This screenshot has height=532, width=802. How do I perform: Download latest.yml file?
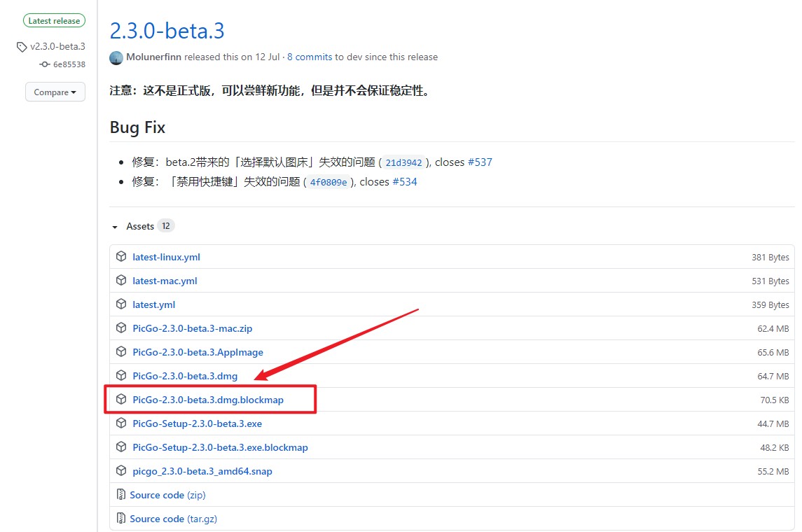tap(153, 304)
